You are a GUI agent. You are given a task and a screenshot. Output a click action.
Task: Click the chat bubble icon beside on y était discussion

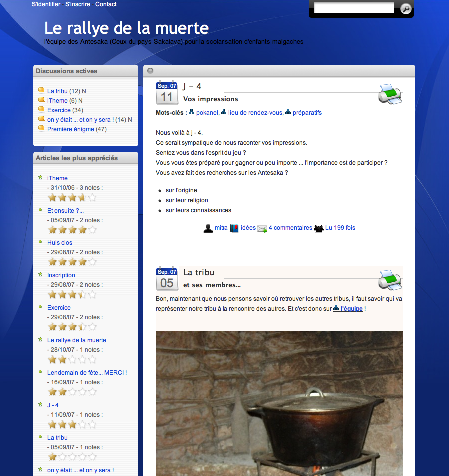point(41,119)
